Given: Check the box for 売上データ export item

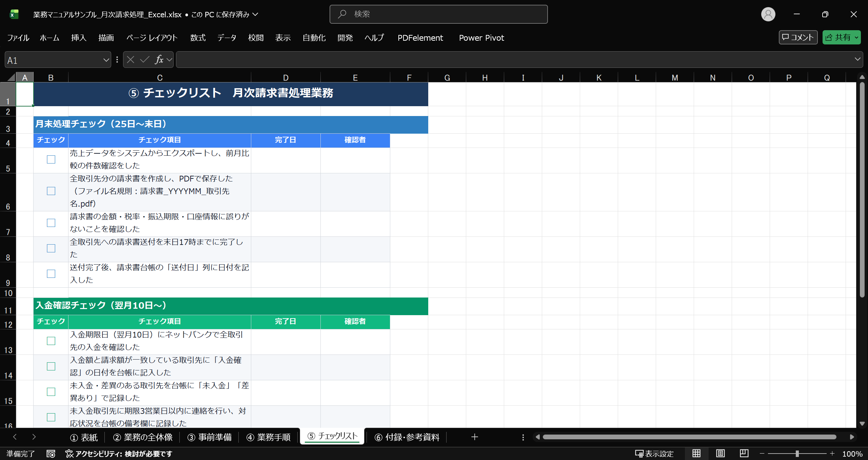Looking at the screenshot, I should click(x=51, y=159).
